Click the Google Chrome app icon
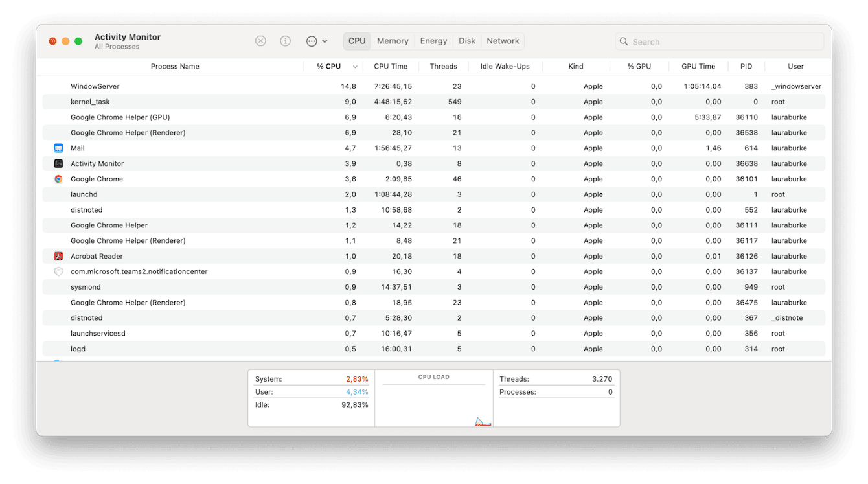868x484 pixels. click(58, 179)
